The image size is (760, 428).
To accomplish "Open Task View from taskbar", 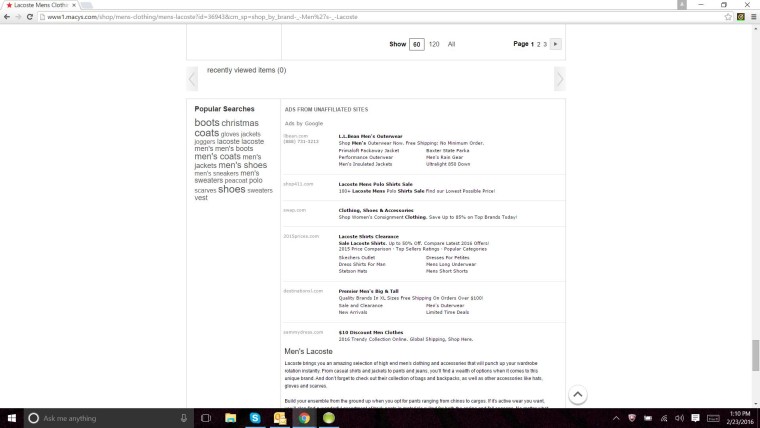I will tap(206, 418).
